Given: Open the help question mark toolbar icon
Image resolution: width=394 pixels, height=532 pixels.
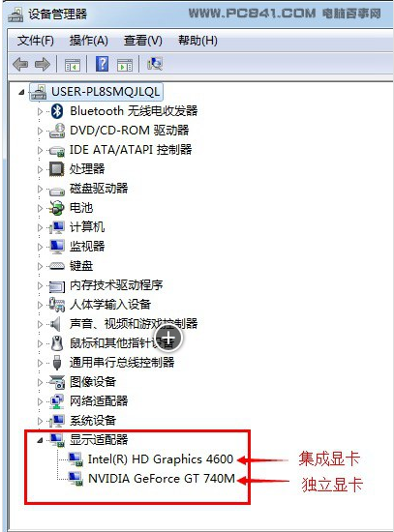Looking at the screenshot, I should click(x=103, y=64).
